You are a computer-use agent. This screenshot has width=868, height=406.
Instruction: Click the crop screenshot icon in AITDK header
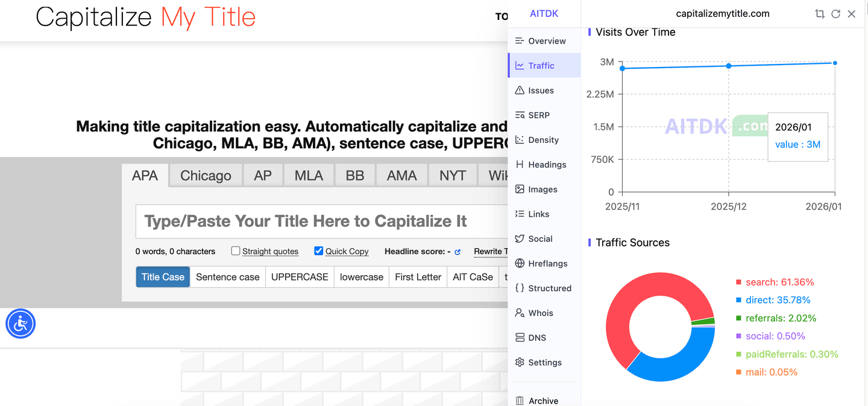pos(819,14)
